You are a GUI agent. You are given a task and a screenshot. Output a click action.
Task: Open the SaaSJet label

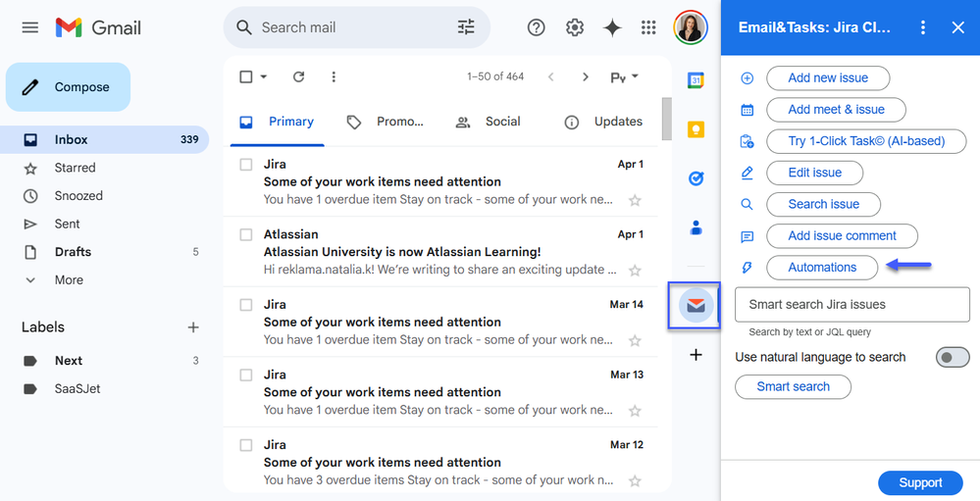[104, 389]
